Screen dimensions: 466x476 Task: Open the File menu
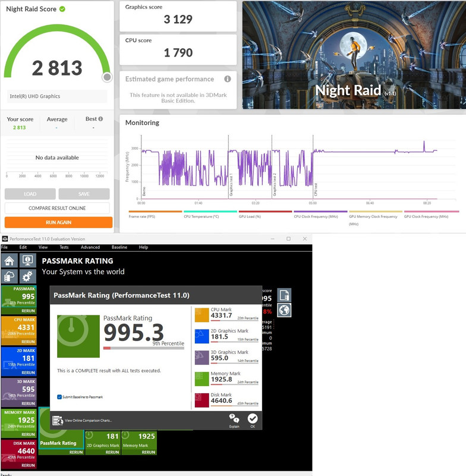(x=5, y=247)
